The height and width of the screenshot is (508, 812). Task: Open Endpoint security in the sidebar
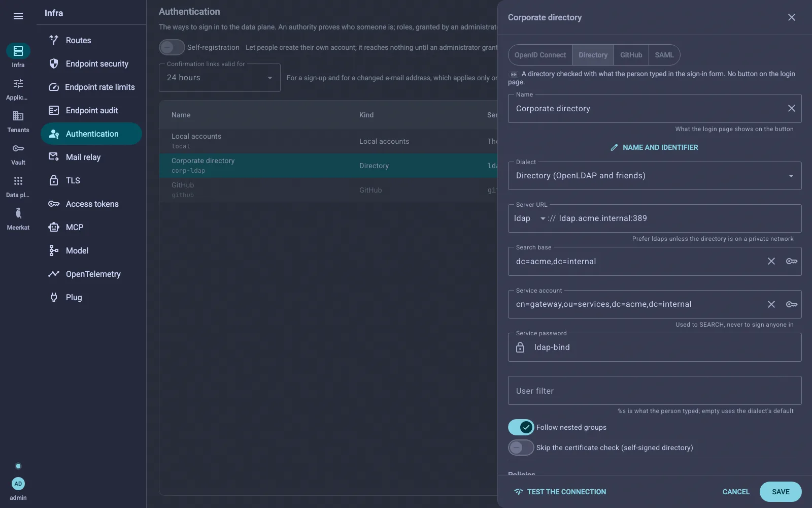point(91,63)
